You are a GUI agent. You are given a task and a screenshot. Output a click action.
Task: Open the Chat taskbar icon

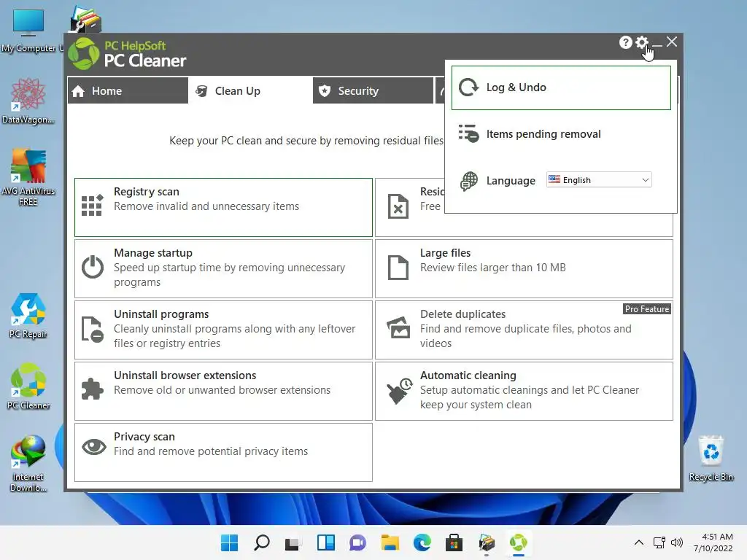pyautogui.click(x=357, y=542)
